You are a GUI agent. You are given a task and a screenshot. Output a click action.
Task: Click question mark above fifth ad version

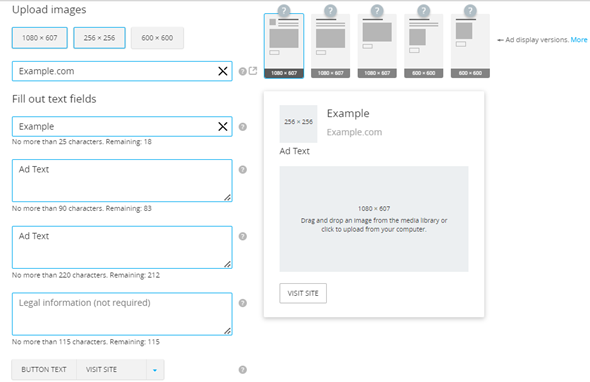point(470,11)
